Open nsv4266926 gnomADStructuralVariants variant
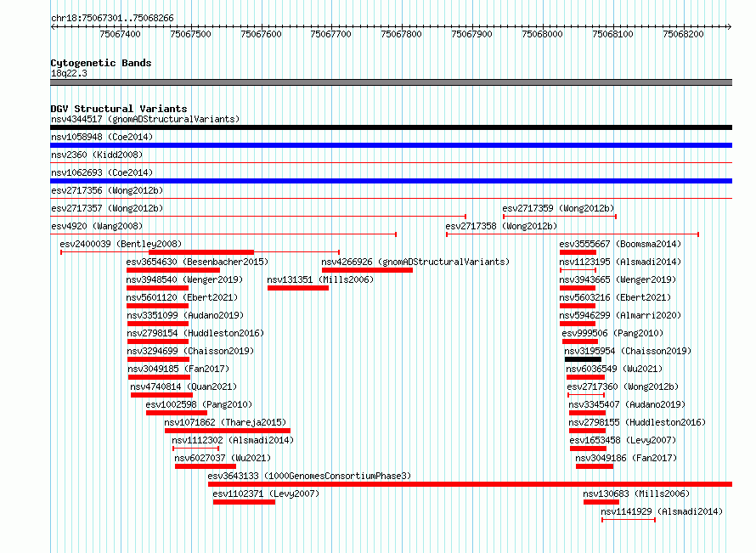This screenshot has height=553, width=756. 415,262
